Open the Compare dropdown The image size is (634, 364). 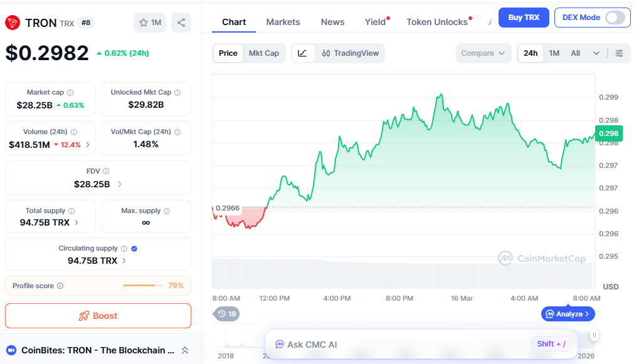click(x=483, y=53)
